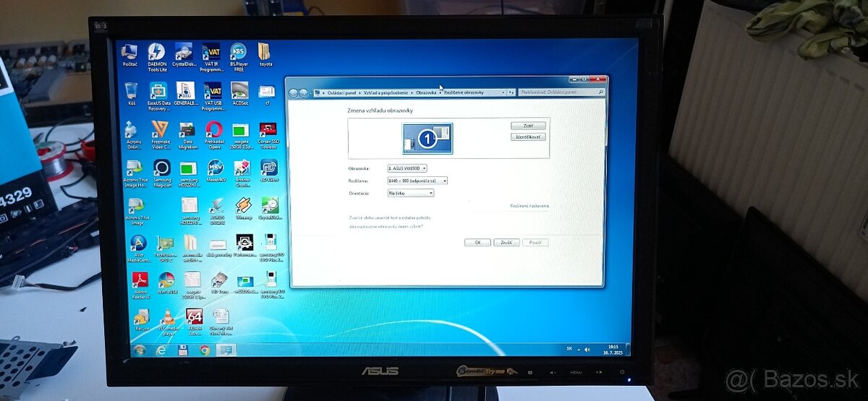Launch ACDSee shortcut

239,94
